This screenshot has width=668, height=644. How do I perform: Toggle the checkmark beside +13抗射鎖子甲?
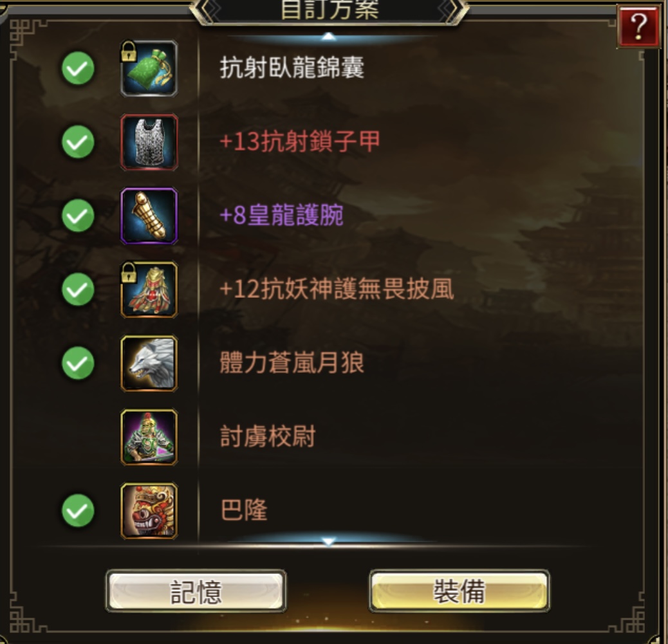78,142
